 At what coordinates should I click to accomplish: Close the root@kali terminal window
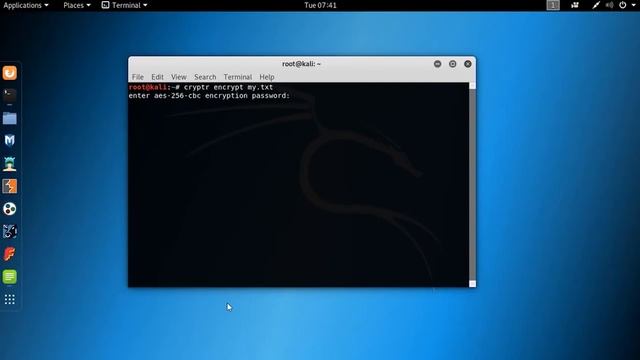pyautogui.click(x=468, y=64)
